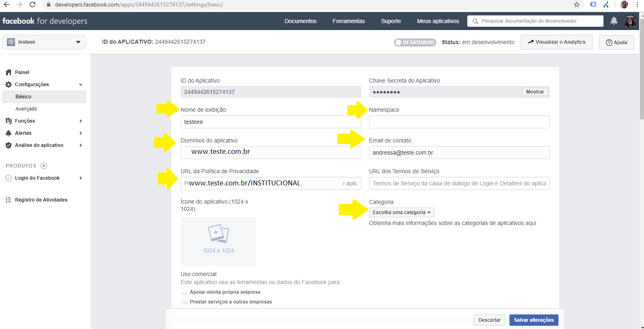Collapse the Configurações section arrow

coord(81,85)
